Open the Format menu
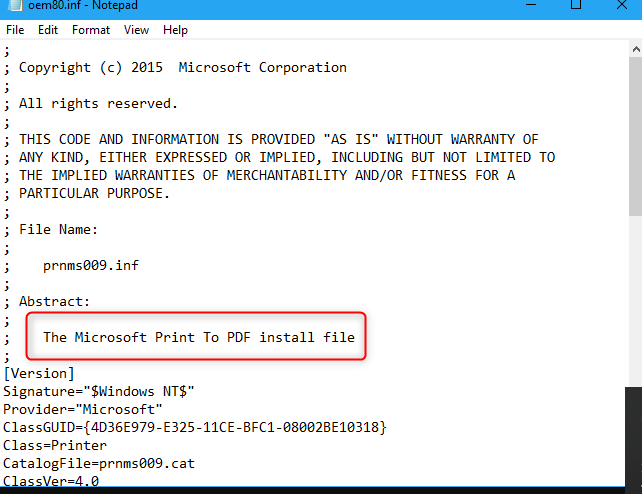Image resolution: width=642 pixels, height=494 pixels. point(91,30)
